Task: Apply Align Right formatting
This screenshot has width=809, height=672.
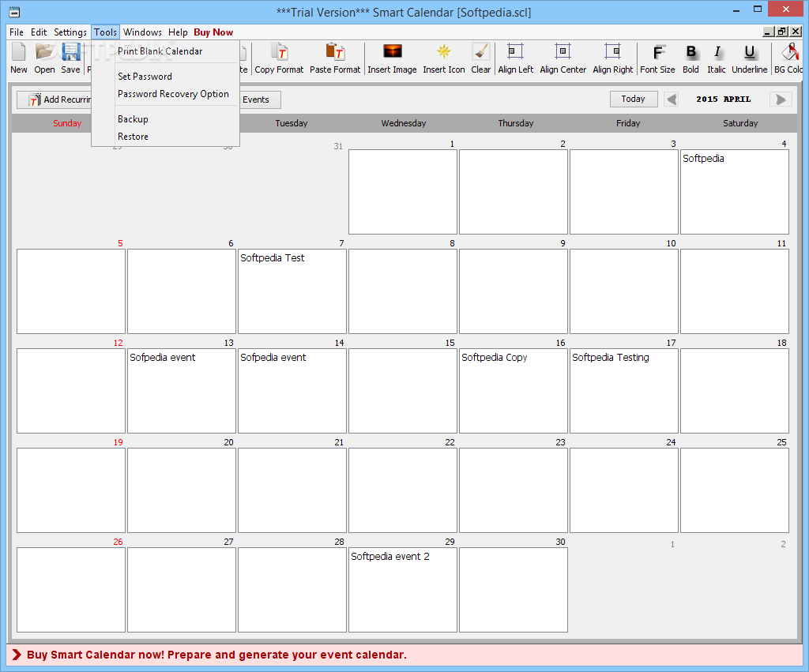Action: point(612,58)
